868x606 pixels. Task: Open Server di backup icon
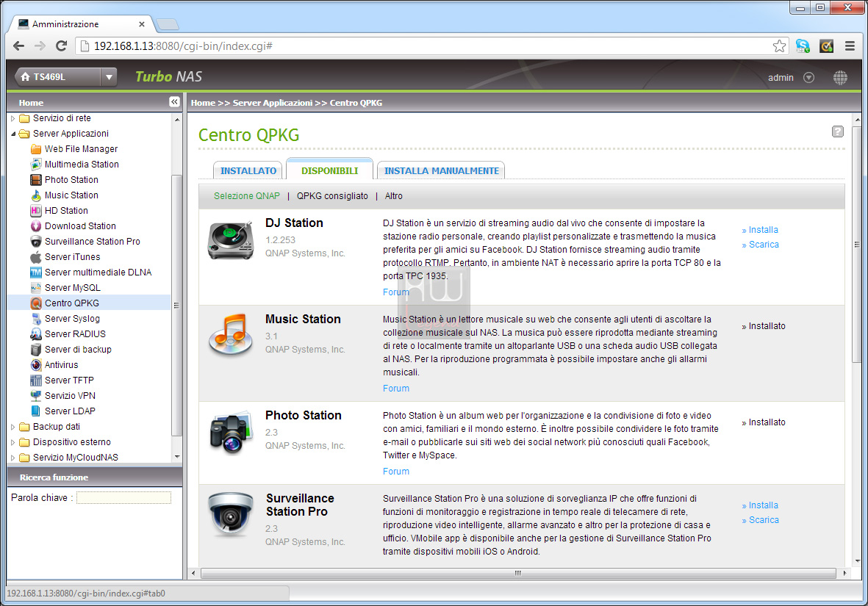click(x=36, y=350)
